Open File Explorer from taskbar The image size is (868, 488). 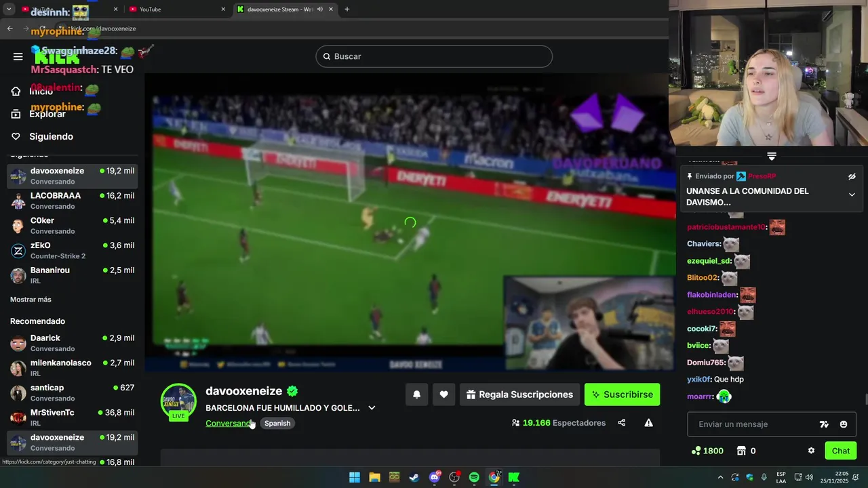pos(374,477)
